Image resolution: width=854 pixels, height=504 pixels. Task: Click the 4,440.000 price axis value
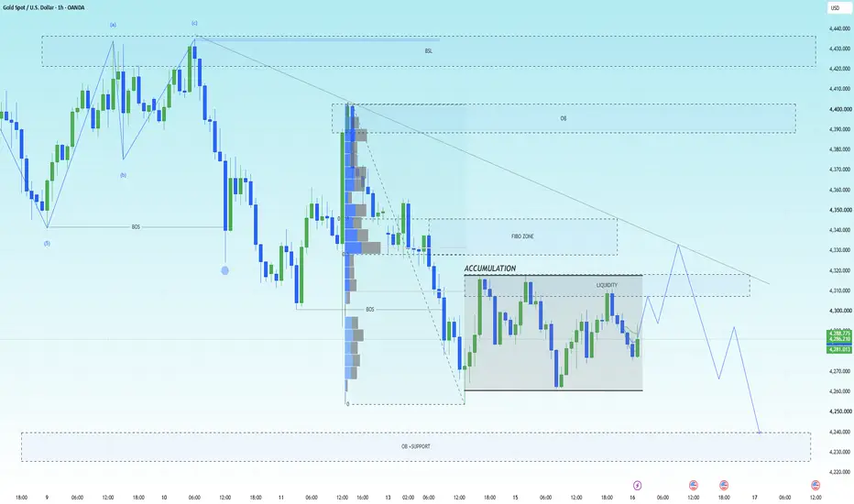pos(839,28)
